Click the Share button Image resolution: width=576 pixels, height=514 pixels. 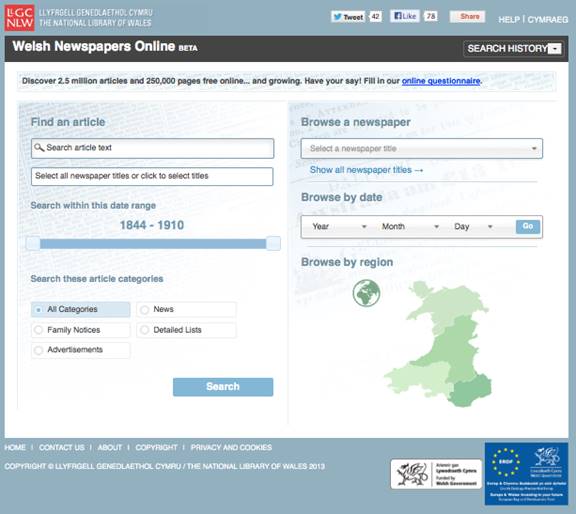click(x=467, y=17)
